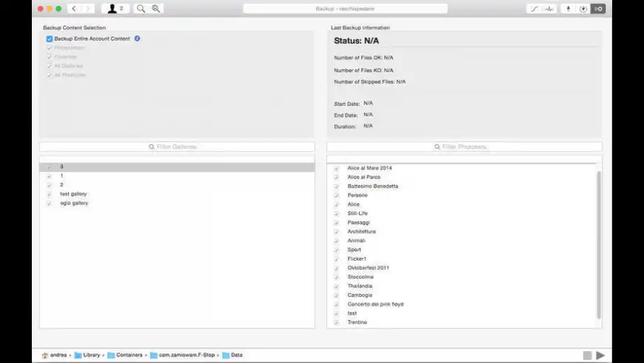This screenshot has width=644, height=363.
Task: Click the com.zamioware.F-Stop folder icon
Action: [154, 355]
